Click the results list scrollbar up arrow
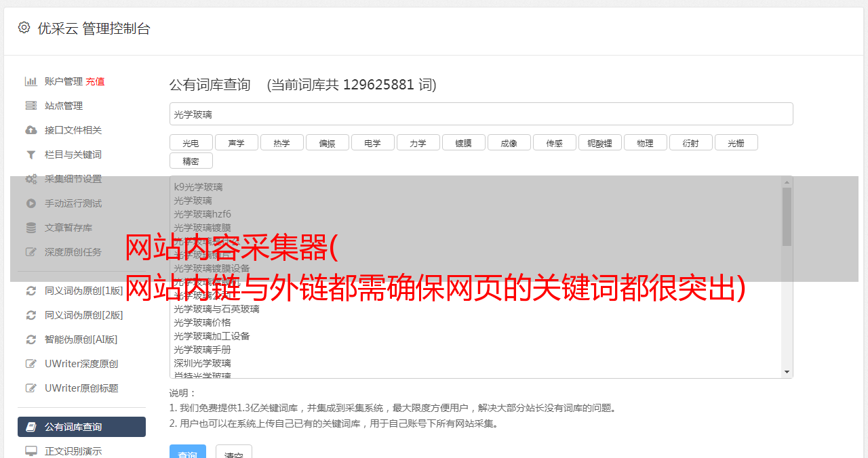This screenshot has width=868, height=458. 787,182
